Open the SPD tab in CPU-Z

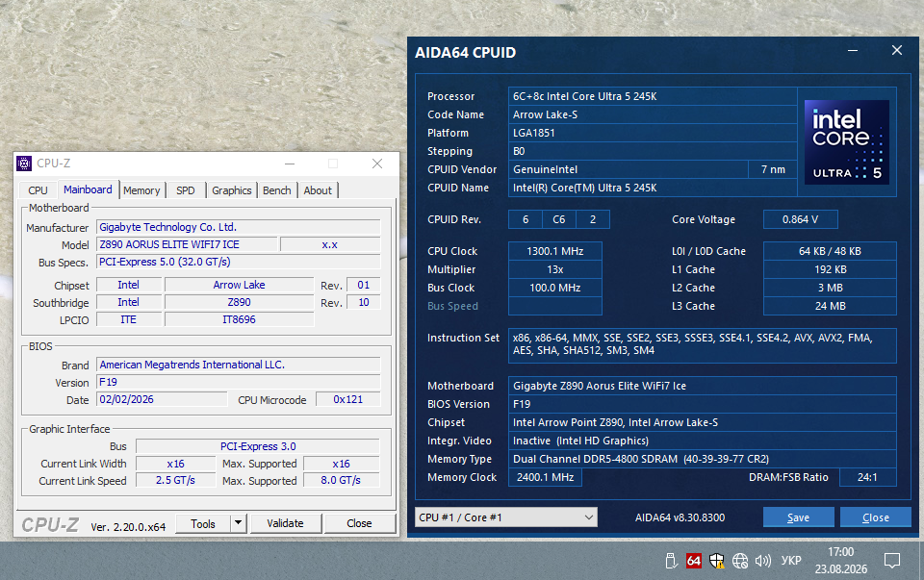tap(185, 190)
